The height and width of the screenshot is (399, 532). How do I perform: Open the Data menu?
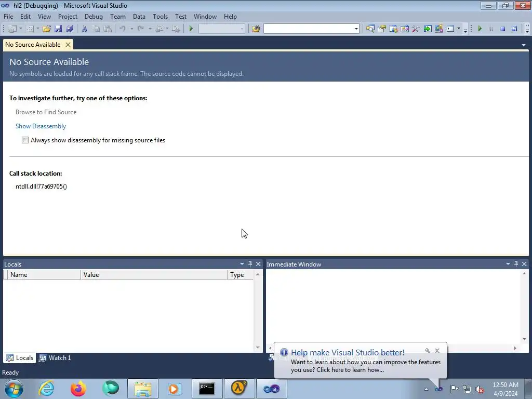pos(139,16)
